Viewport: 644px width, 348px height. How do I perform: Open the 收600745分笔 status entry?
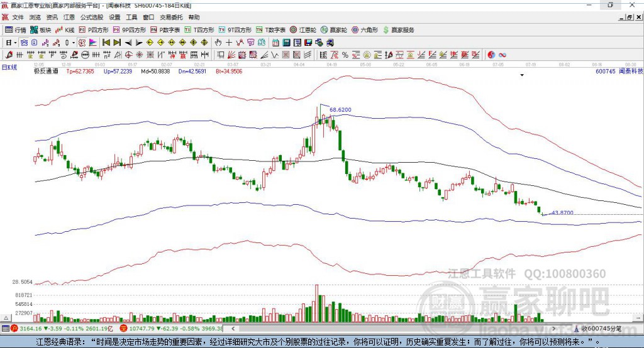597,329
